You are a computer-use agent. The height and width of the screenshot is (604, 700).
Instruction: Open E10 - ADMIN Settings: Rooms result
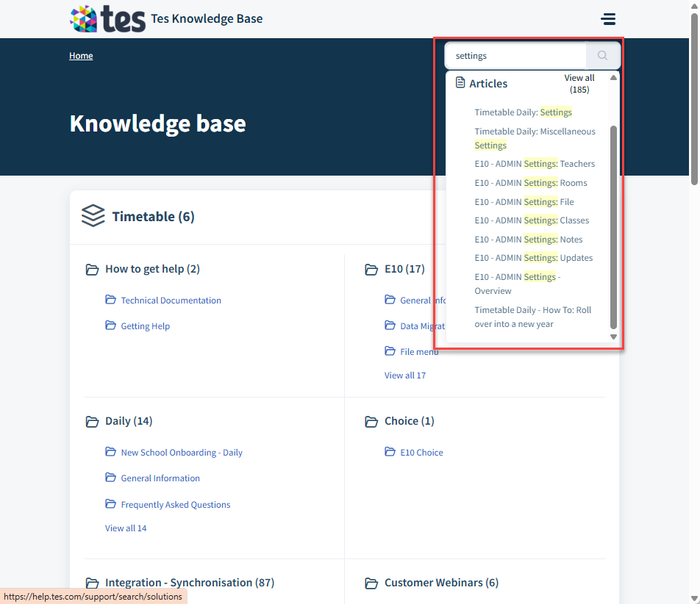(x=530, y=183)
